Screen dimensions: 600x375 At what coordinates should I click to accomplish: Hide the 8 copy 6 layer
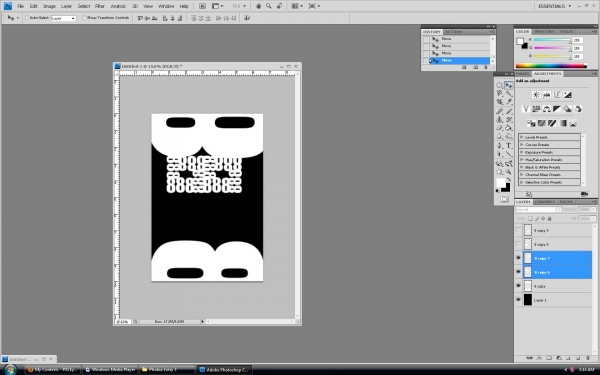tap(518, 272)
